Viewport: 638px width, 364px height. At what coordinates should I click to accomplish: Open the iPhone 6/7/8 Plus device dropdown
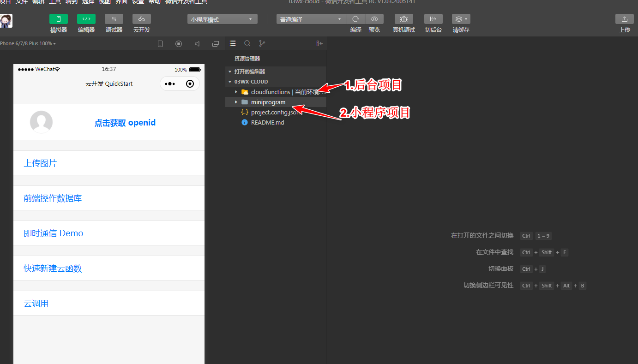tap(28, 43)
